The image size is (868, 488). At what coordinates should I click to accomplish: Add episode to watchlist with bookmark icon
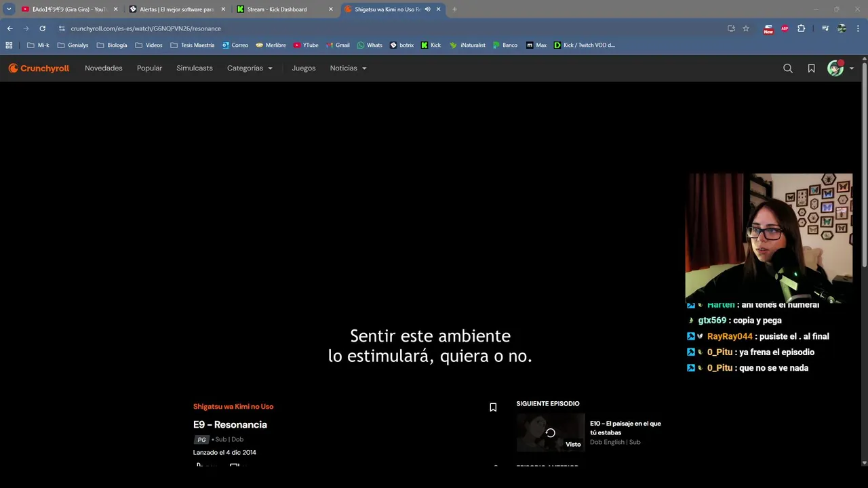[x=493, y=407]
